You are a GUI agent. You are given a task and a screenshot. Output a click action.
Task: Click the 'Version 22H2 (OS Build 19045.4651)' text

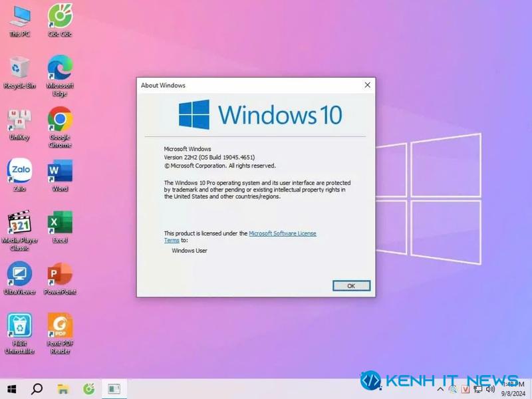209,157
